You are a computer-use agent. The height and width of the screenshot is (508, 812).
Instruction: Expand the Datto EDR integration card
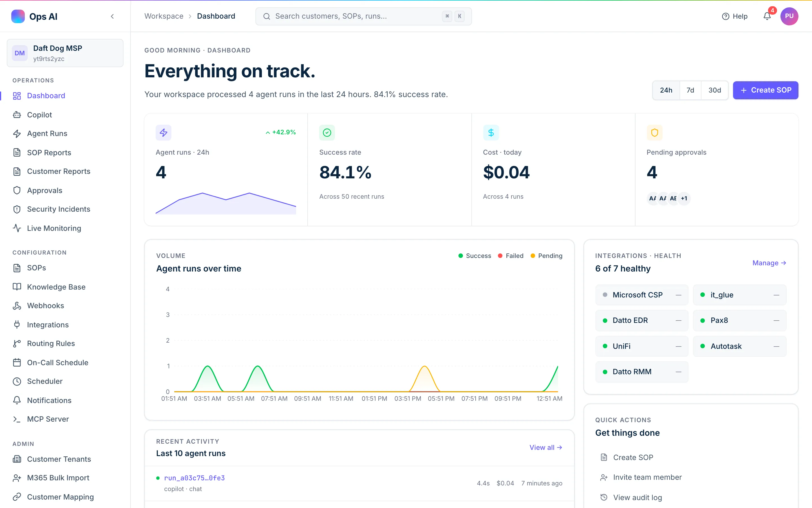[x=641, y=320]
